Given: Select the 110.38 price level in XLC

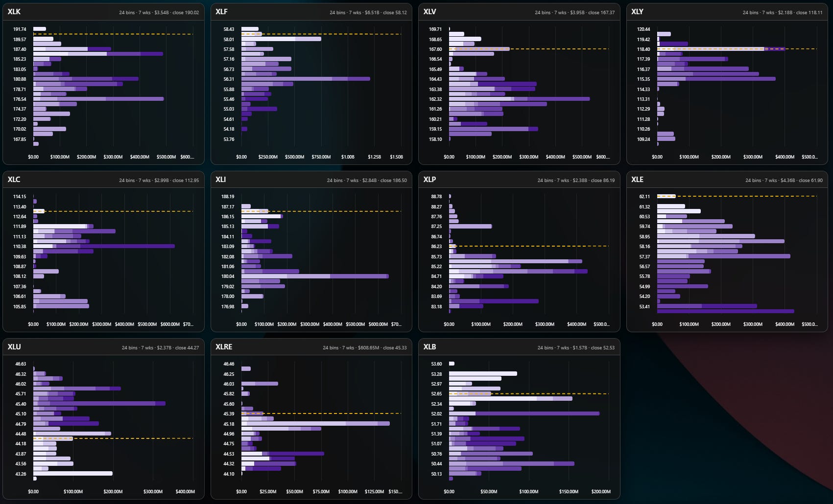Looking at the screenshot, I should tap(20, 247).
